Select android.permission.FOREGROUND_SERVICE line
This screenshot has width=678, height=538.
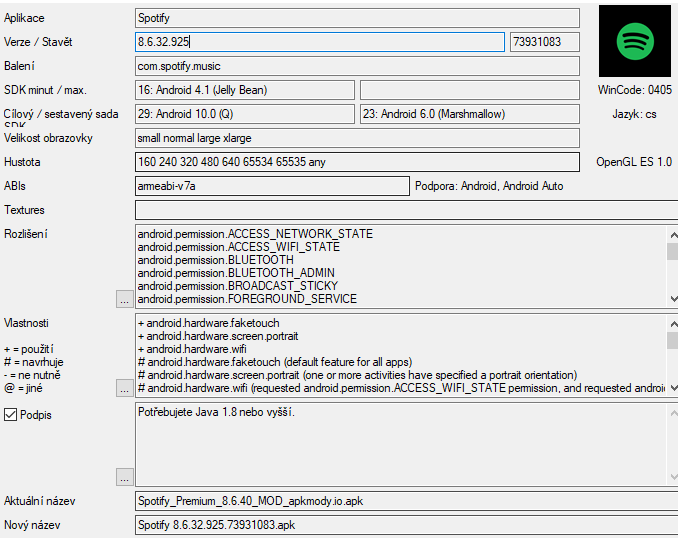[x=247, y=299]
